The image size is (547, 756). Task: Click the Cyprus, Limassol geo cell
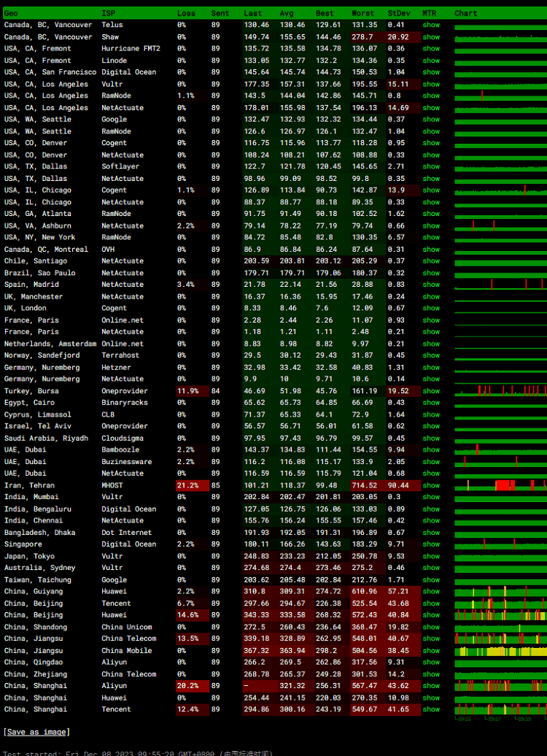point(38,414)
